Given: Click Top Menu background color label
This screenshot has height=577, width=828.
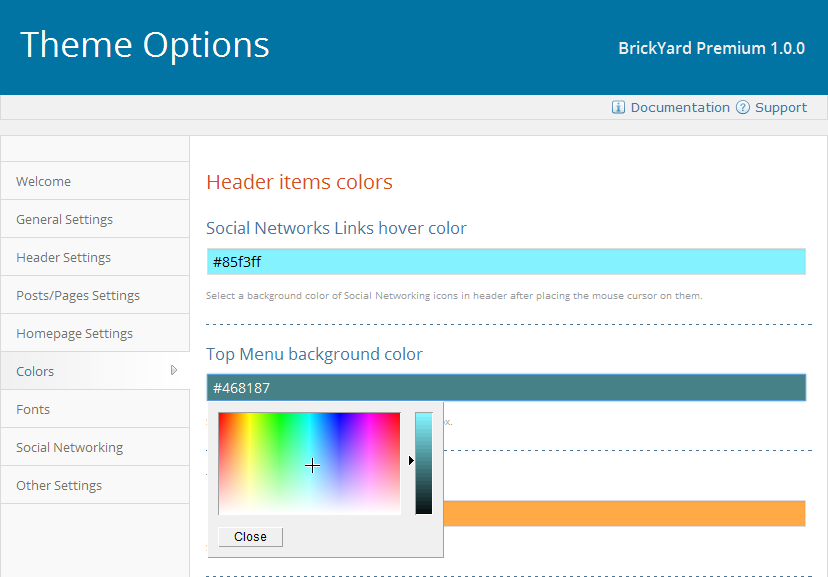Looking at the screenshot, I should tap(314, 354).
